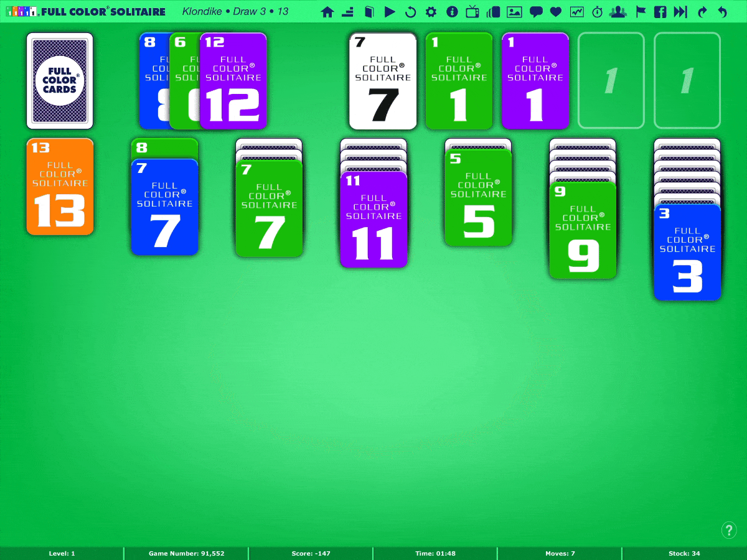Open the help question mark icon
Image resolution: width=747 pixels, height=560 pixels.
click(729, 530)
